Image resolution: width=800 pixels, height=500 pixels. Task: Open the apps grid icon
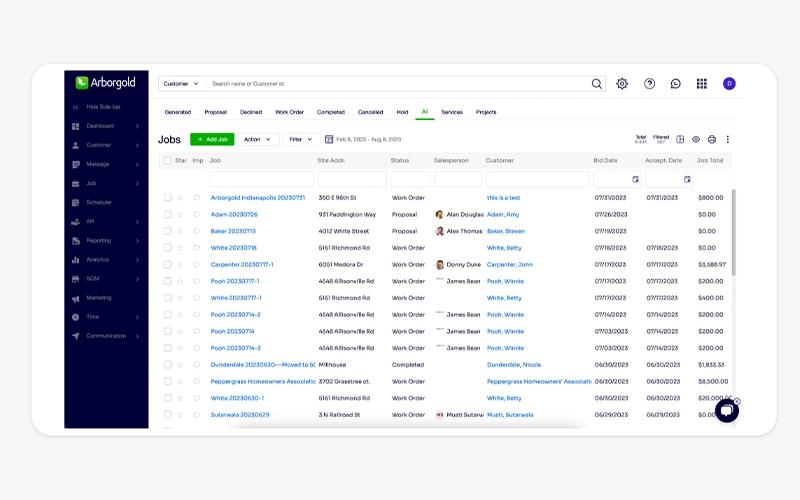coord(702,84)
